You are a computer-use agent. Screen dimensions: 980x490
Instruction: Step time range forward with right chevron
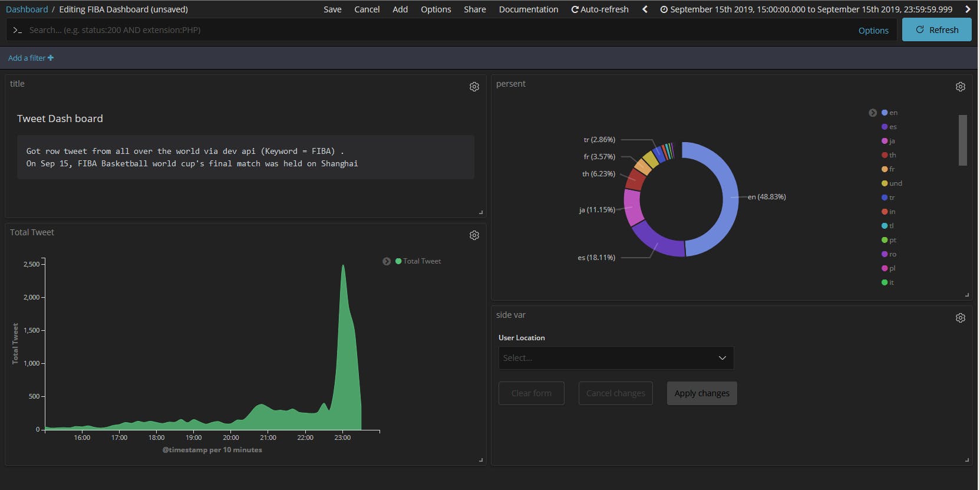click(x=968, y=9)
